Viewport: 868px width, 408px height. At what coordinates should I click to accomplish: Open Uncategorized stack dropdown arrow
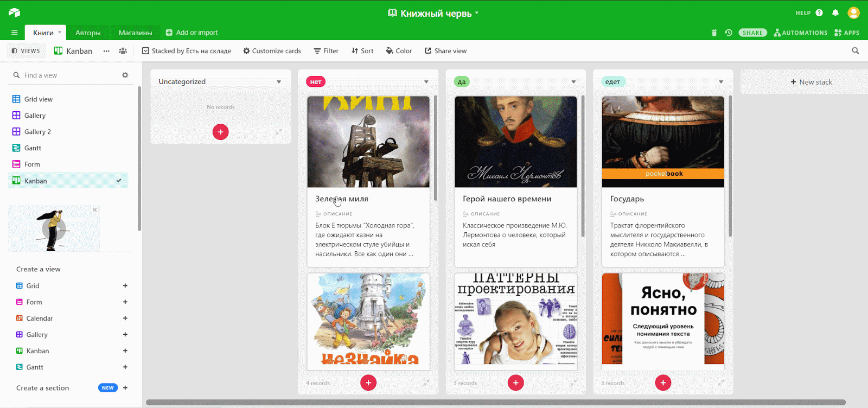point(279,82)
